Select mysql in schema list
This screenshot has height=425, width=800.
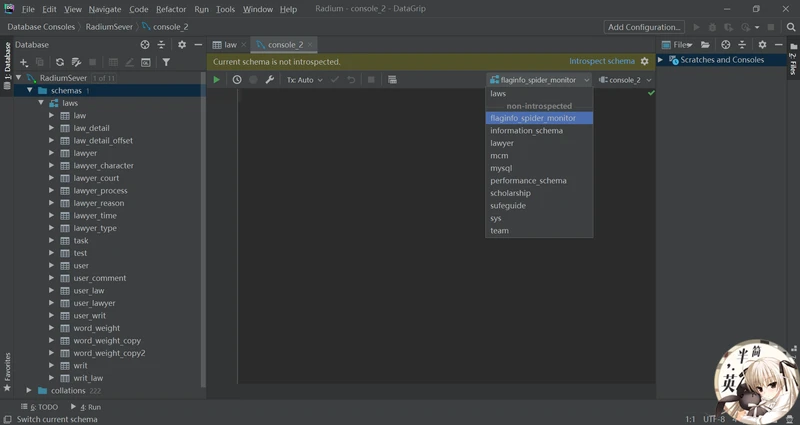[x=539, y=168]
